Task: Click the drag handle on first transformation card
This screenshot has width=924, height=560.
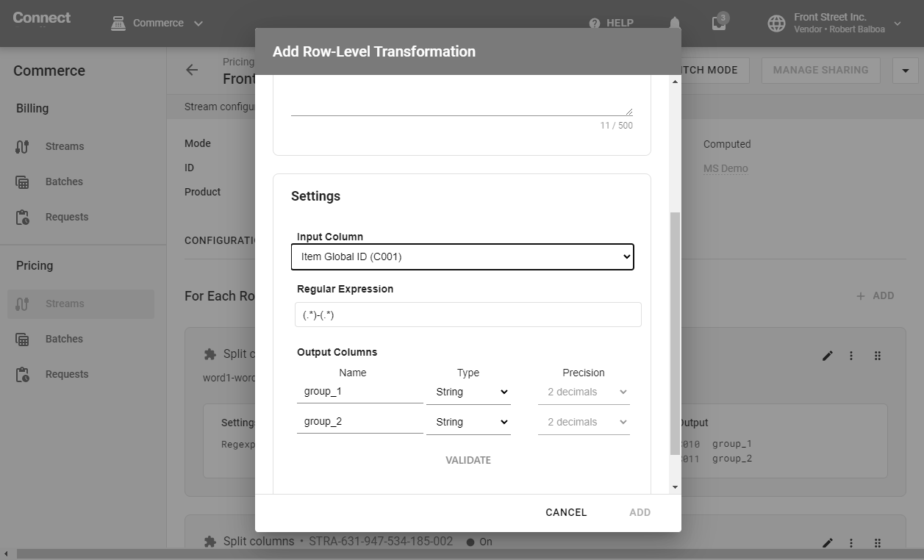Action: tap(878, 356)
